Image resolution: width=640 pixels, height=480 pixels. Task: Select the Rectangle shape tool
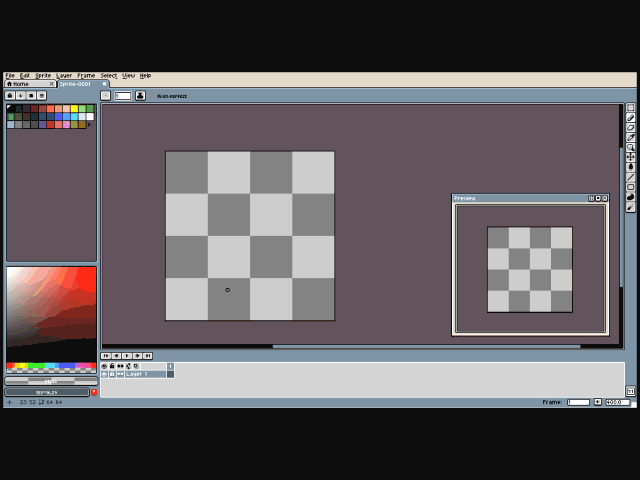[x=631, y=187]
